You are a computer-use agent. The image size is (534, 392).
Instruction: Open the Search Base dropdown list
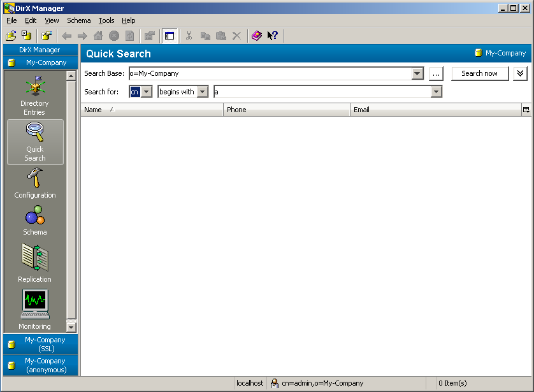pos(417,74)
